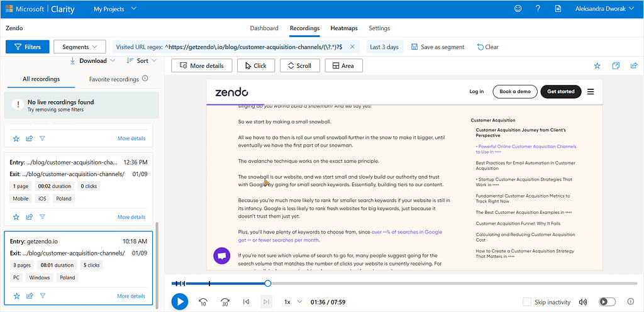Filter by the 10:18 AM recording funnel icon

(42, 296)
